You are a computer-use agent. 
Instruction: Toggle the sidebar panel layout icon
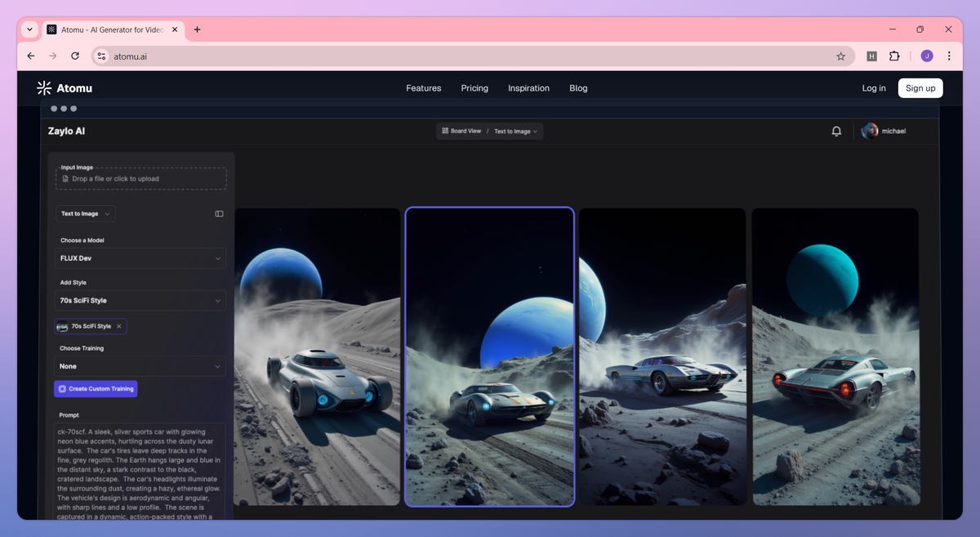point(219,214)
